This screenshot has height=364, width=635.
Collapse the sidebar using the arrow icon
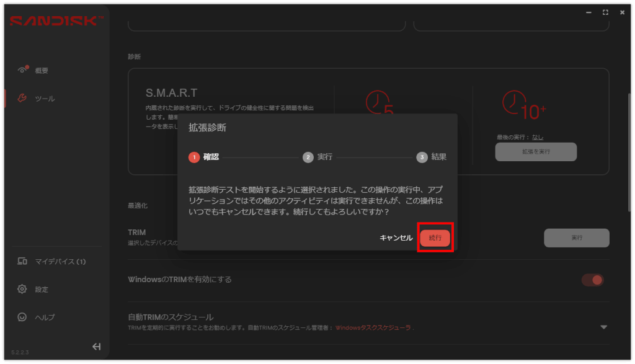pos(96,347)
